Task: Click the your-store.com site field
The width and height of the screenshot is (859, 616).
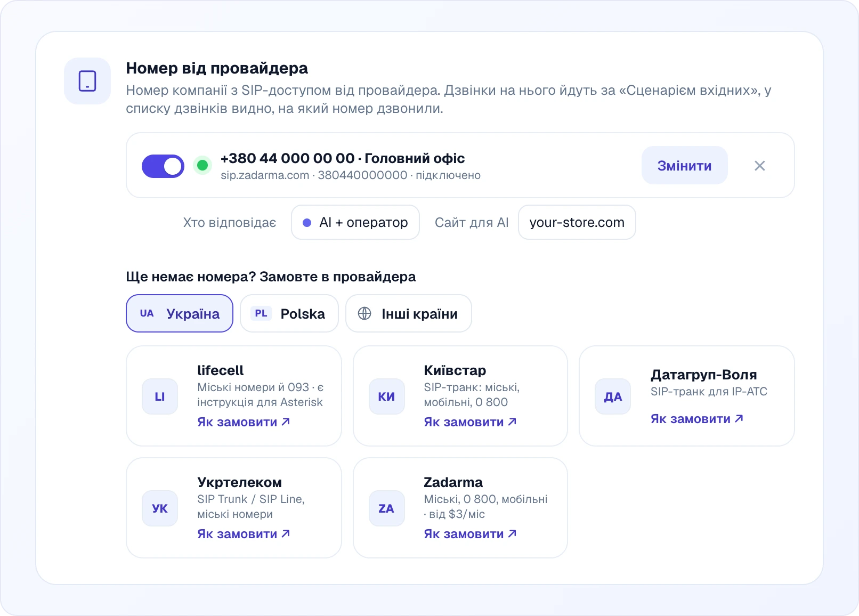Action: tap(577, 222)
